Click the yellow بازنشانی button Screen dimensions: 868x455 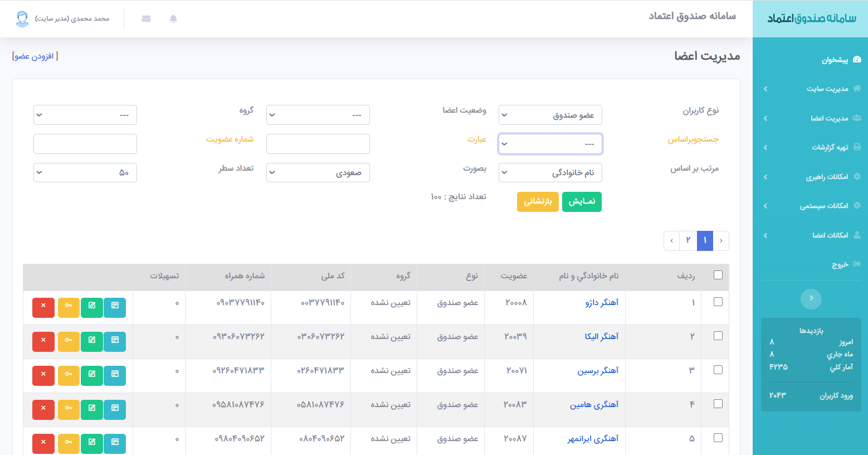(x=538, y=202)
